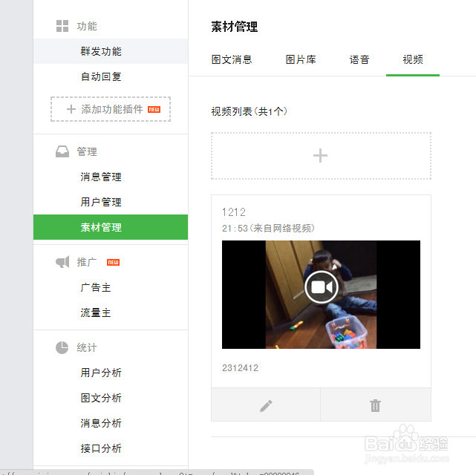Click the 功能 section header

tap(87, 26)
